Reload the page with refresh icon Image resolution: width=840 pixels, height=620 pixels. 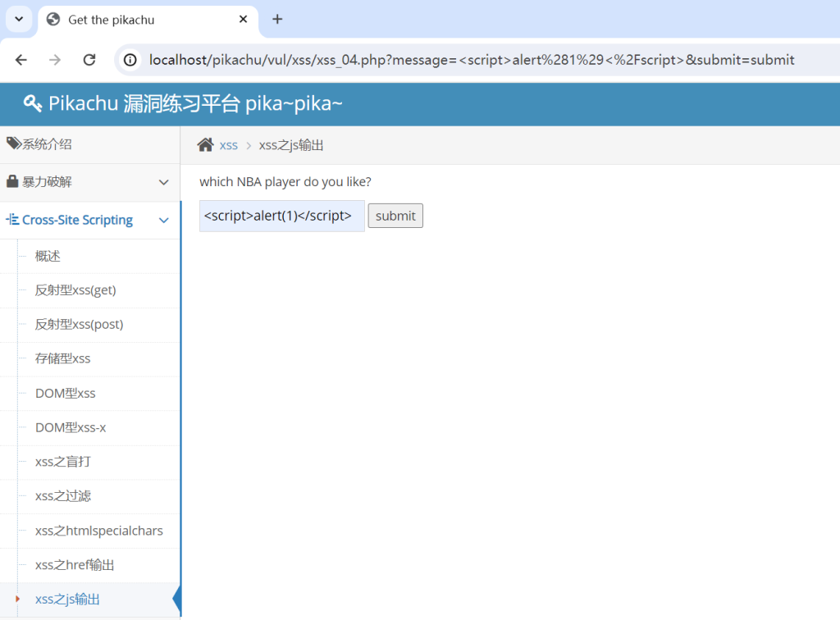coord(89,60)
